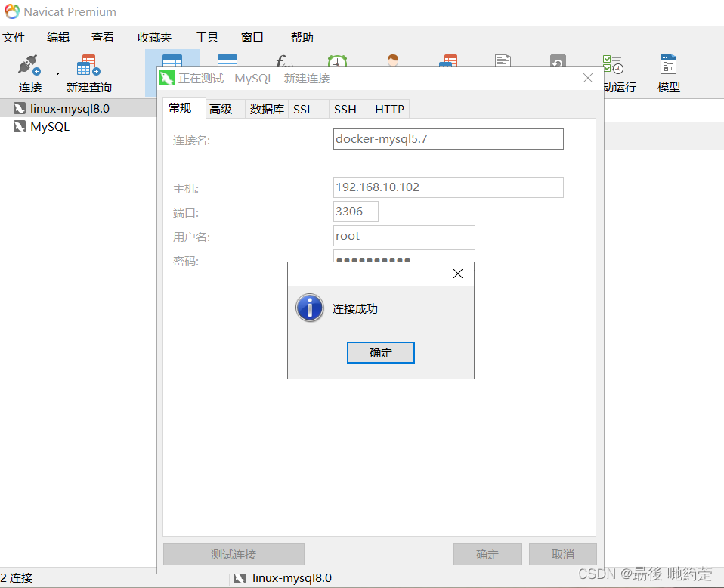Switch to the HTTP tab
The width and height of the screenshot is (724, 588).
point(389,109)
